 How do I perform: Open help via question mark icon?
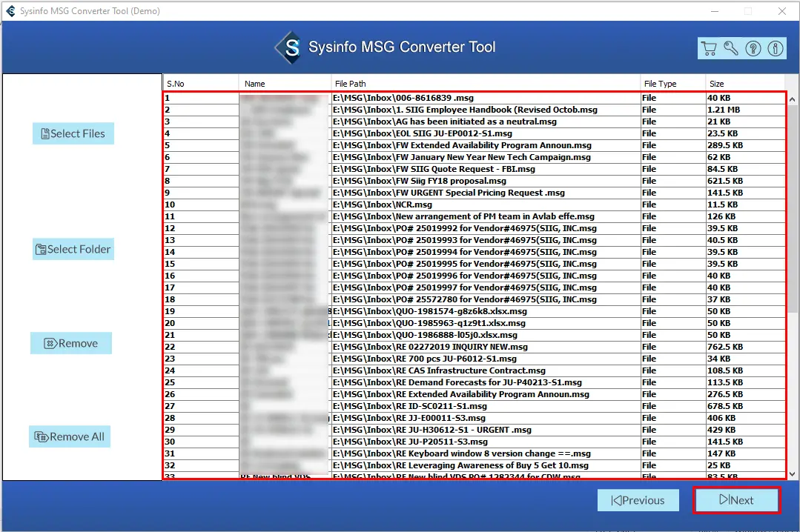pos(753,49)
